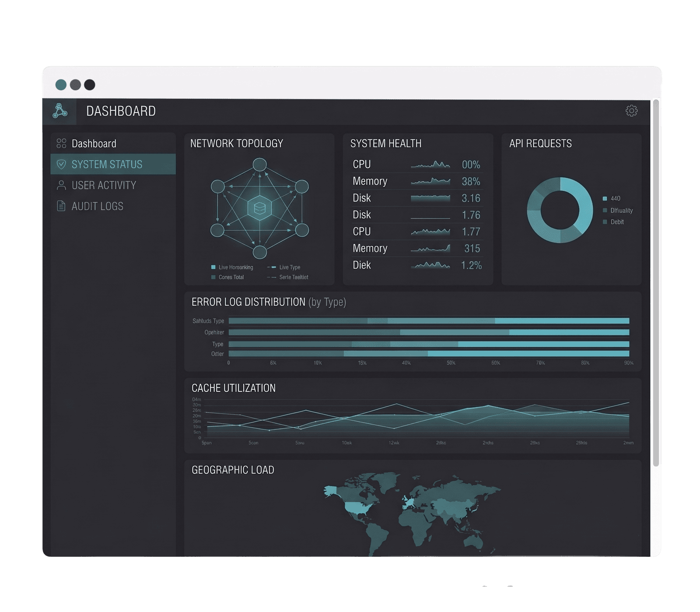The width and height of the screenshot is (700, 612).
Task: Click the Memory 38% value
Action: (x=471, y=181)
